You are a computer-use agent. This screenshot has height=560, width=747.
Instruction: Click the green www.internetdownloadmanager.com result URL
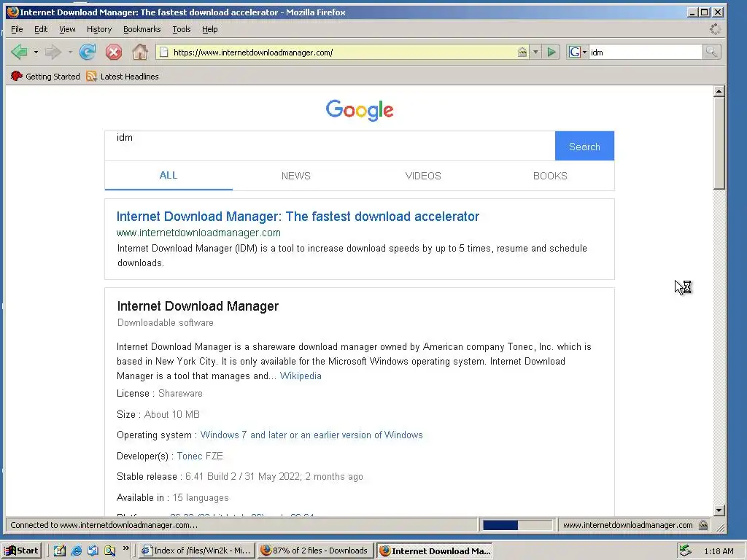click(198, 233)
